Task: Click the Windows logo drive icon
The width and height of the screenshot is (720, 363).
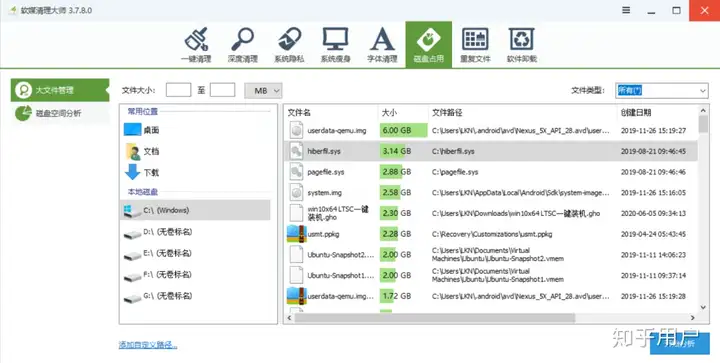Action: [x=132, y=211]
